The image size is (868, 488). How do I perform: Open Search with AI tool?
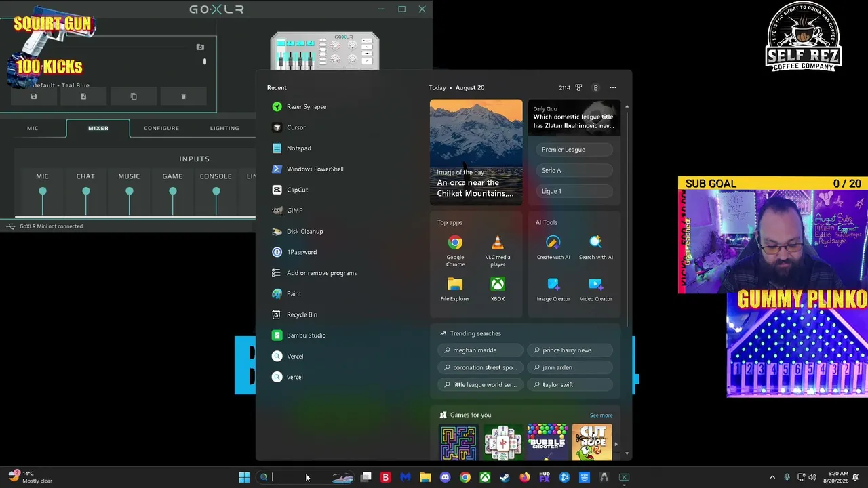tap(596, 247)
